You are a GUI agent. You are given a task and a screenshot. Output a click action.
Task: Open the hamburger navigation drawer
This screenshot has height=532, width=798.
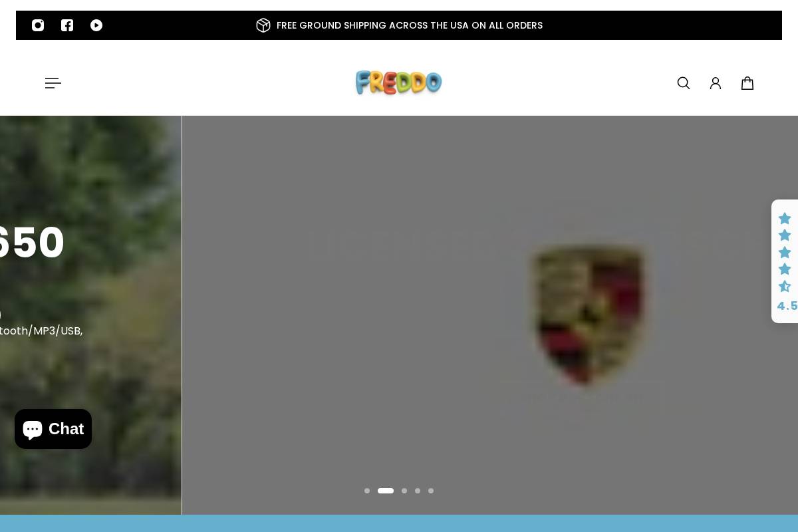53,82
